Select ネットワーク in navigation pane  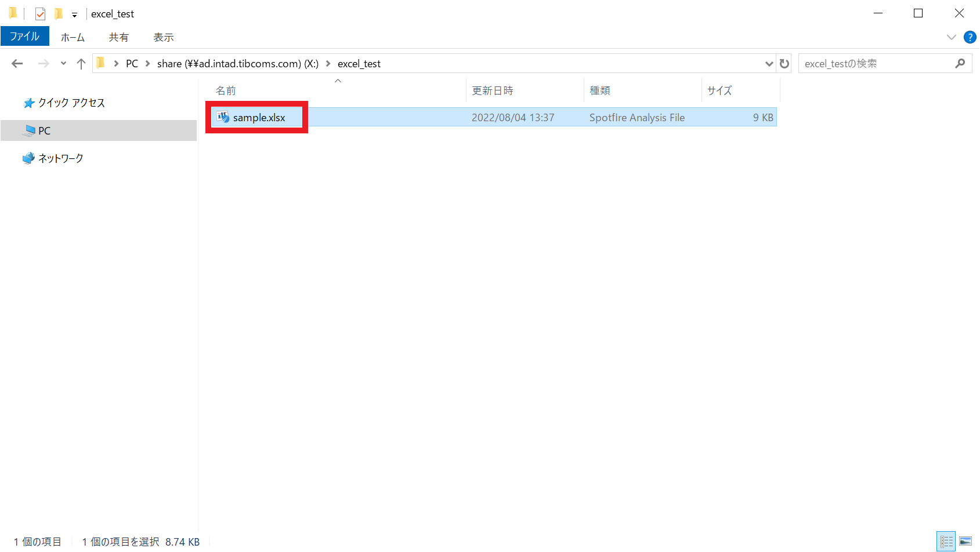(x=60, y=158)
